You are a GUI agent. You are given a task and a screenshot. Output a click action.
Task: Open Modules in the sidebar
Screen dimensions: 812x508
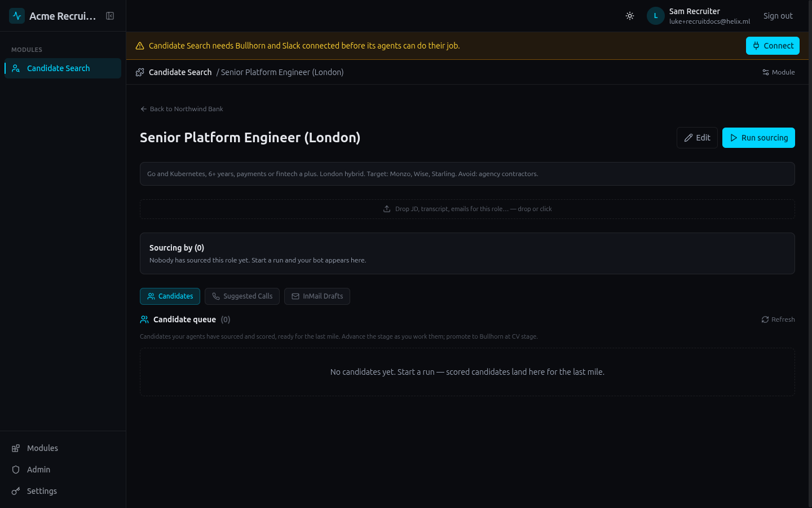pos(63,448)
